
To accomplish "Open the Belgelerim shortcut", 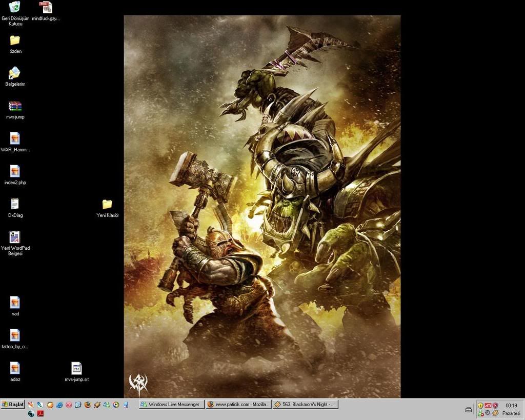I will point(15,73).
